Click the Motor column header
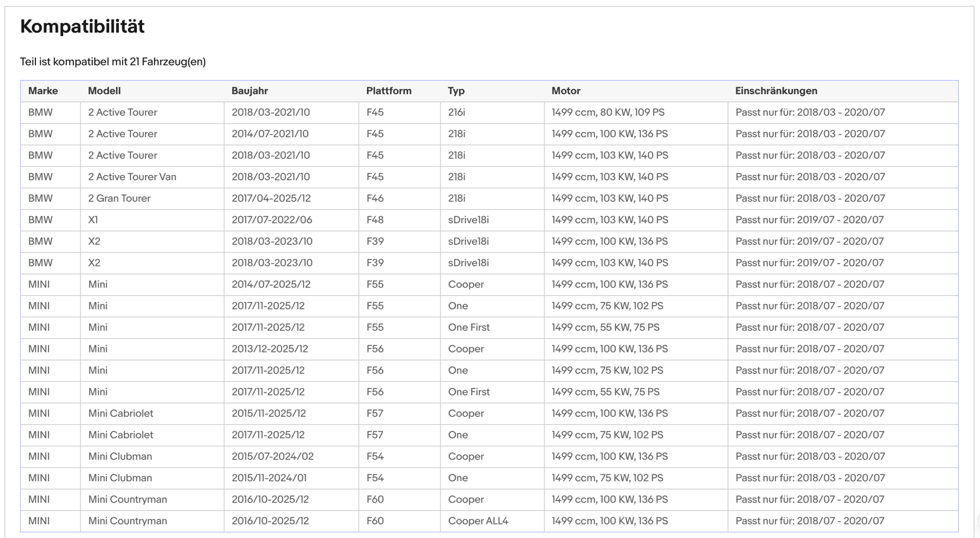Viewport: 980px width, 538px height. coord(566,91)
